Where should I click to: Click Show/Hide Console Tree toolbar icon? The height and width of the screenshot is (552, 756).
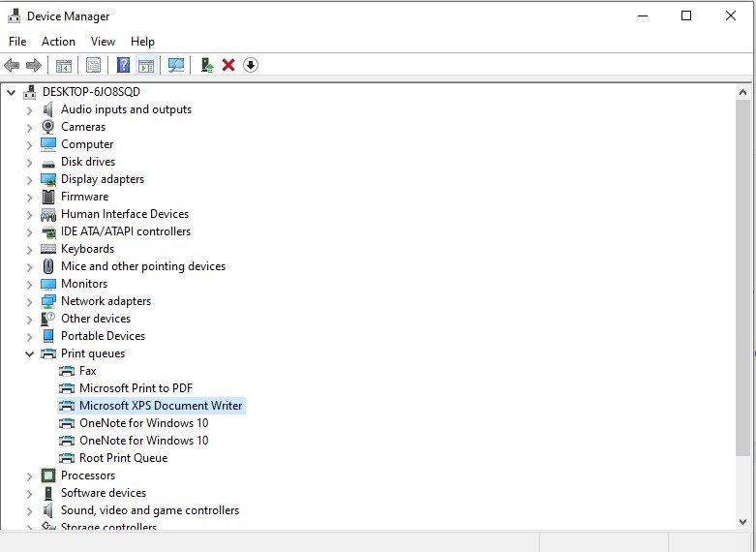[x=64, y=65]
